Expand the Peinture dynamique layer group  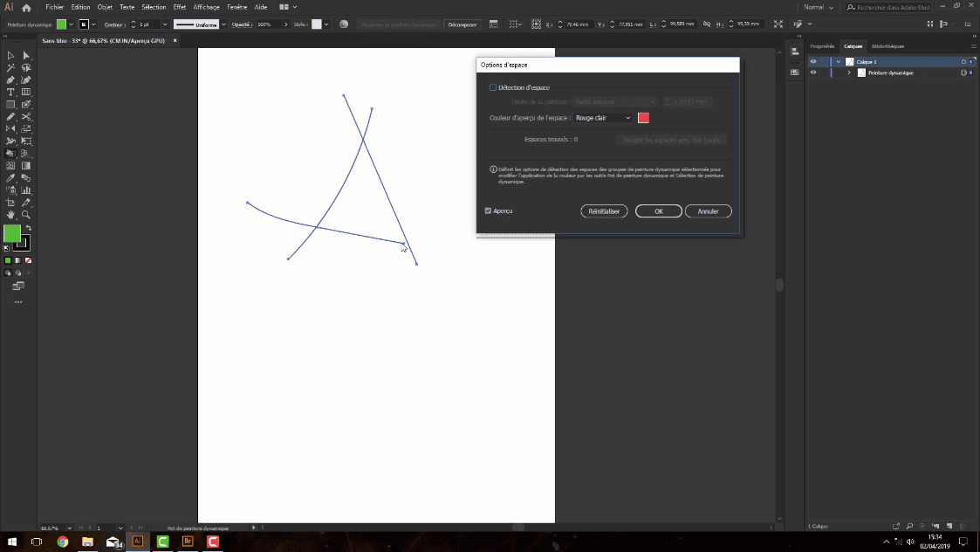coord(849,72)
